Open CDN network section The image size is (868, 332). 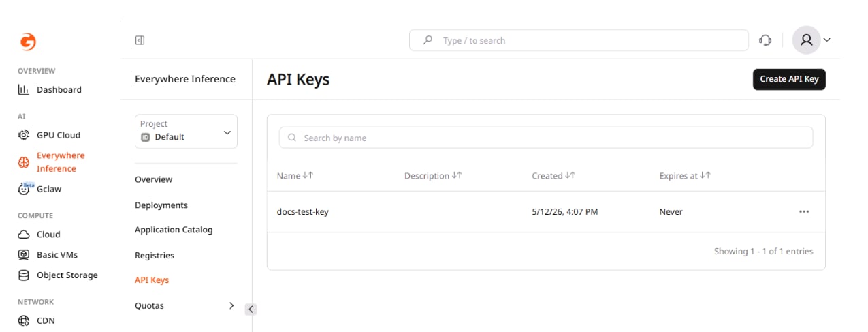pyautogui.click(x=37, y=320)
